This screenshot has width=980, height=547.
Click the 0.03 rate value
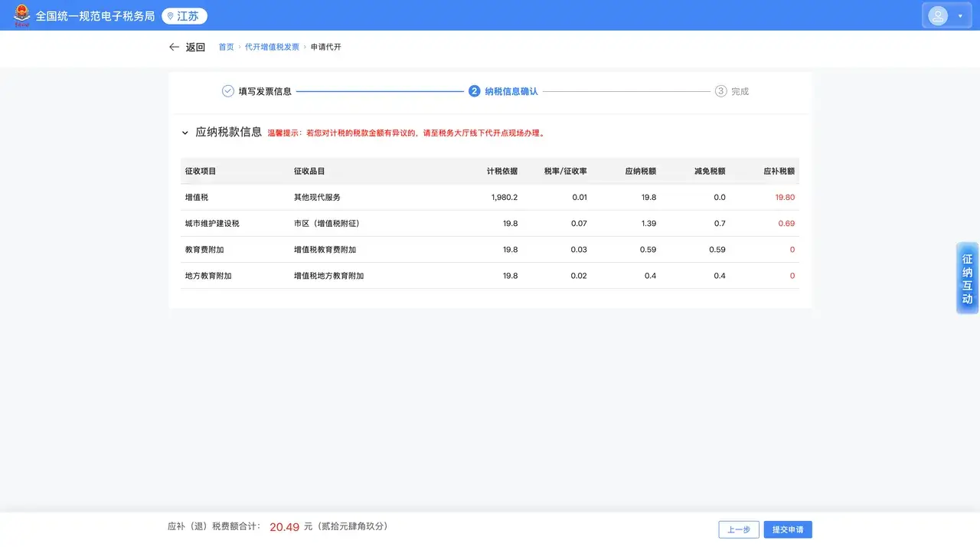(580, 250)
